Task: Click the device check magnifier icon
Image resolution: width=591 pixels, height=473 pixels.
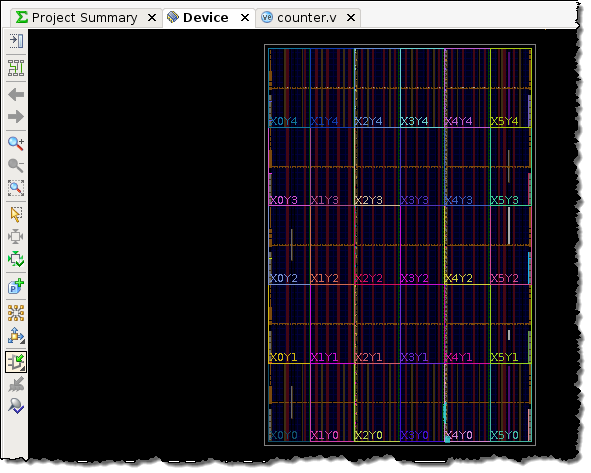Action: click(x=16, y=406)
